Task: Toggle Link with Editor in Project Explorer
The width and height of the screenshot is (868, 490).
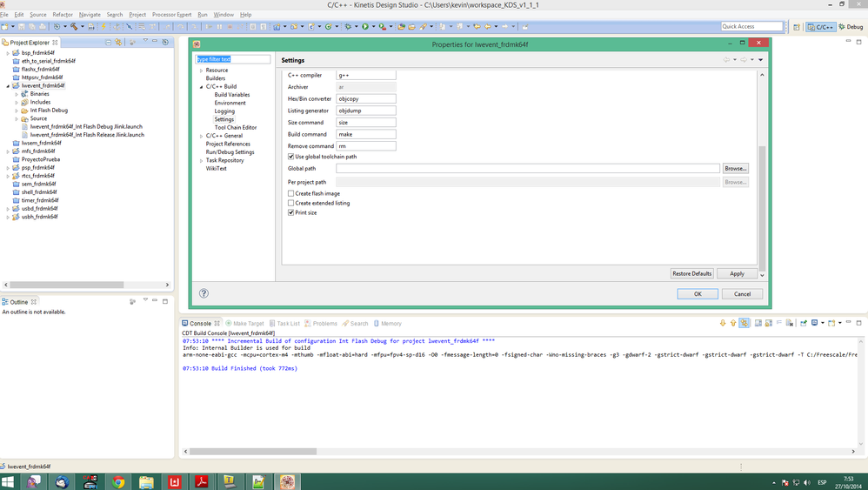Action: click(x=118, y=42)
